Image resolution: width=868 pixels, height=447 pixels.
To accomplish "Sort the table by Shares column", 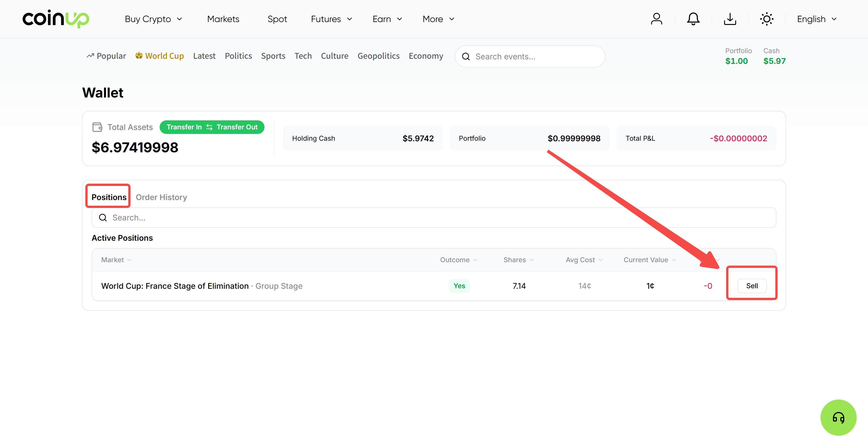I will tap(518, 260).
